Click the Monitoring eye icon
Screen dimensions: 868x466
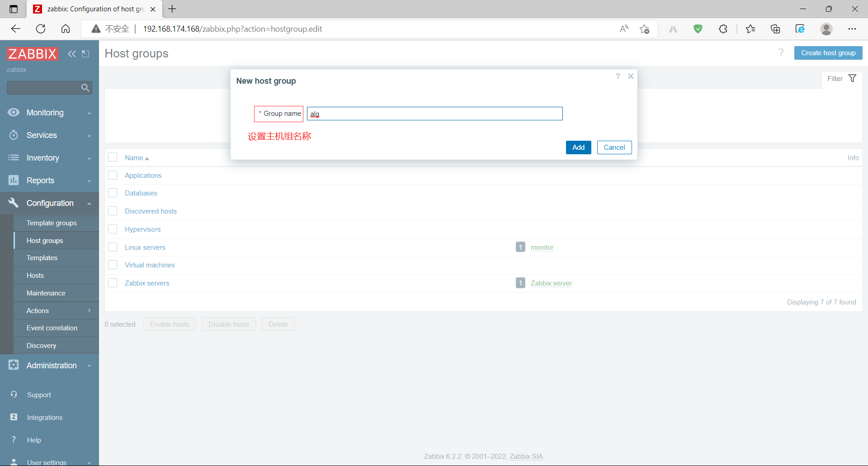tap(14, 112)
